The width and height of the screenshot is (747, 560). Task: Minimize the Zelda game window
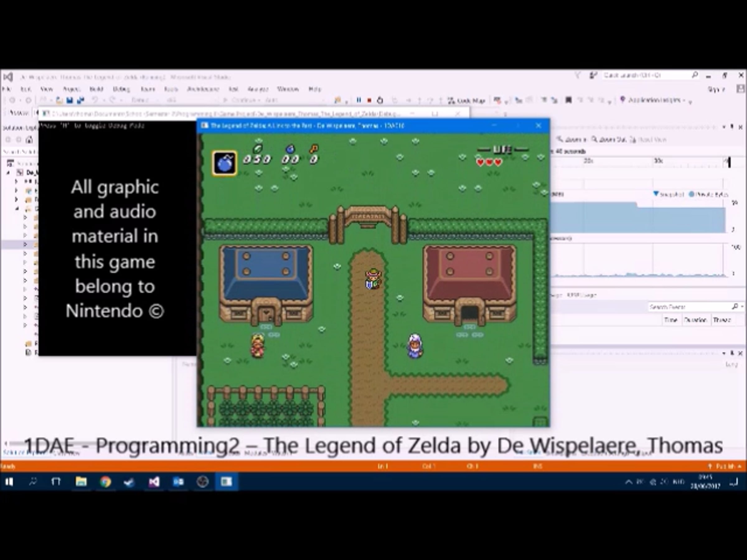[494, 126]
